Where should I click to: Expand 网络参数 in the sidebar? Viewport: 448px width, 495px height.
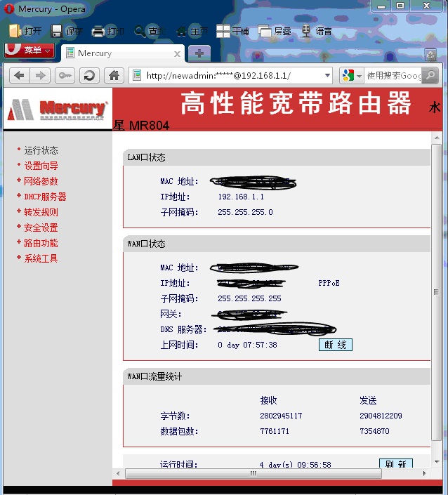41,181
